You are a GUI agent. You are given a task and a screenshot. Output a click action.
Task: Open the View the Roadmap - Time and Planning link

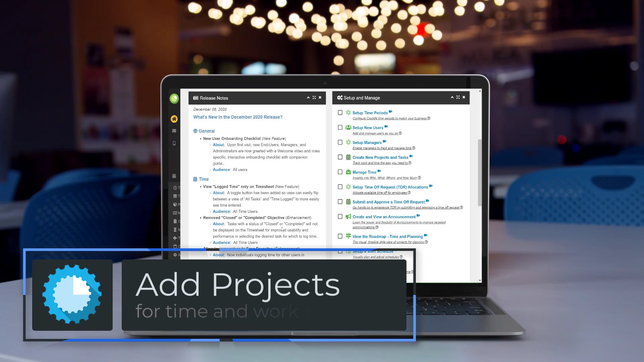coord(387,237)
